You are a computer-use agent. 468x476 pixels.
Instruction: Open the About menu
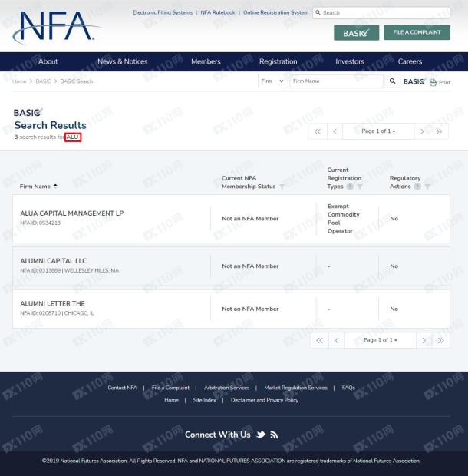pos(48,61)
